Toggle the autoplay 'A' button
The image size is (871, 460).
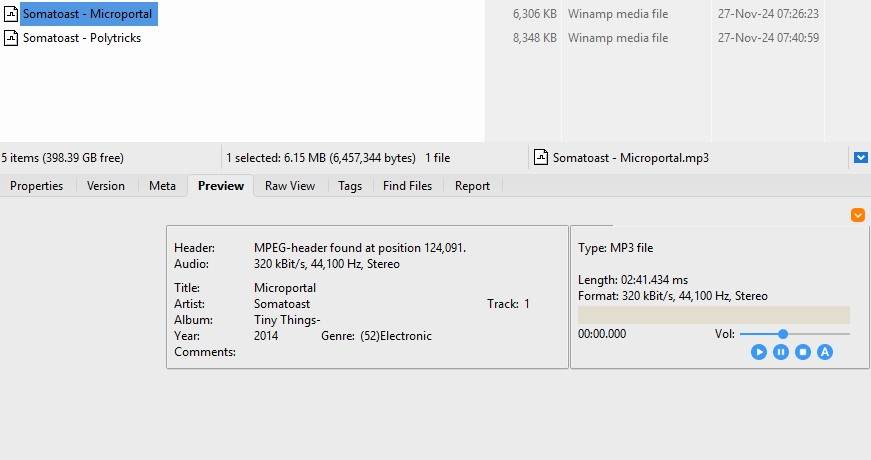825,352
